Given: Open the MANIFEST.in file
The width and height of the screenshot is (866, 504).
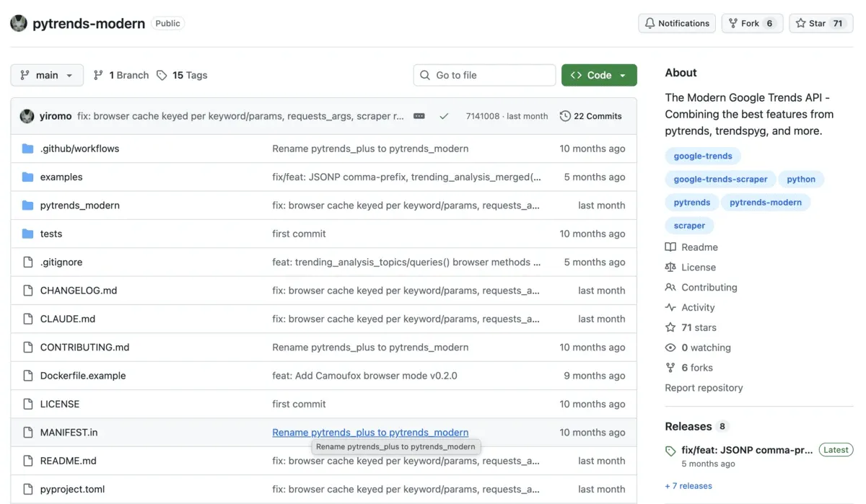Looking at the screenshot, I should [69, 433].
